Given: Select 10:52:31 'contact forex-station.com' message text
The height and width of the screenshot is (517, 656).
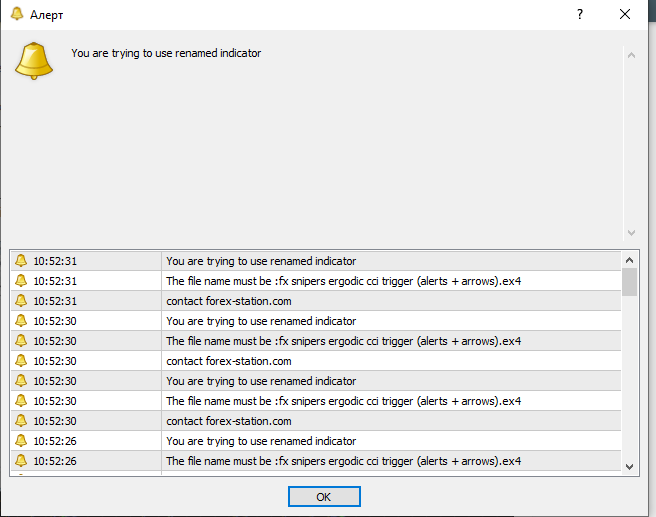Looking at the screenshot, I should click(229, 301).
